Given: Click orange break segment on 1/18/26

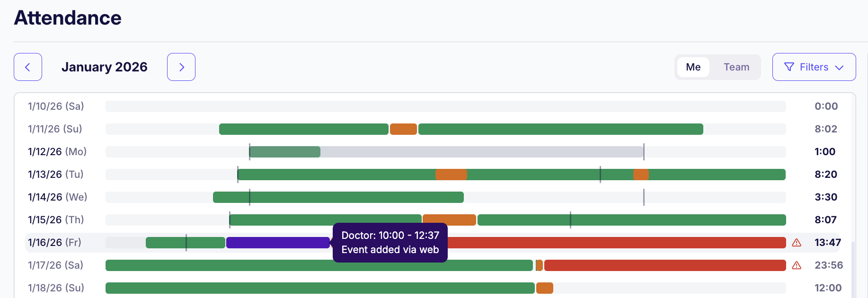Looking at the screenshot, I should (x=544, y=288).
